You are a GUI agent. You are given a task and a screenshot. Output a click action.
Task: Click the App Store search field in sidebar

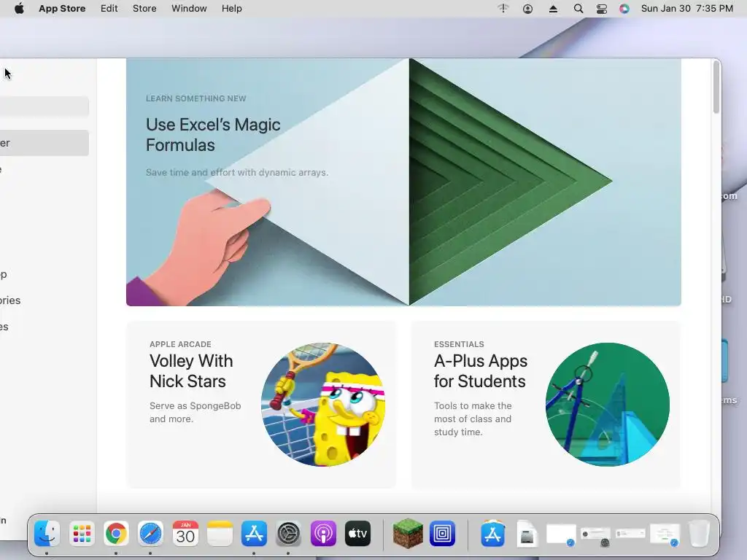point(44,106)
